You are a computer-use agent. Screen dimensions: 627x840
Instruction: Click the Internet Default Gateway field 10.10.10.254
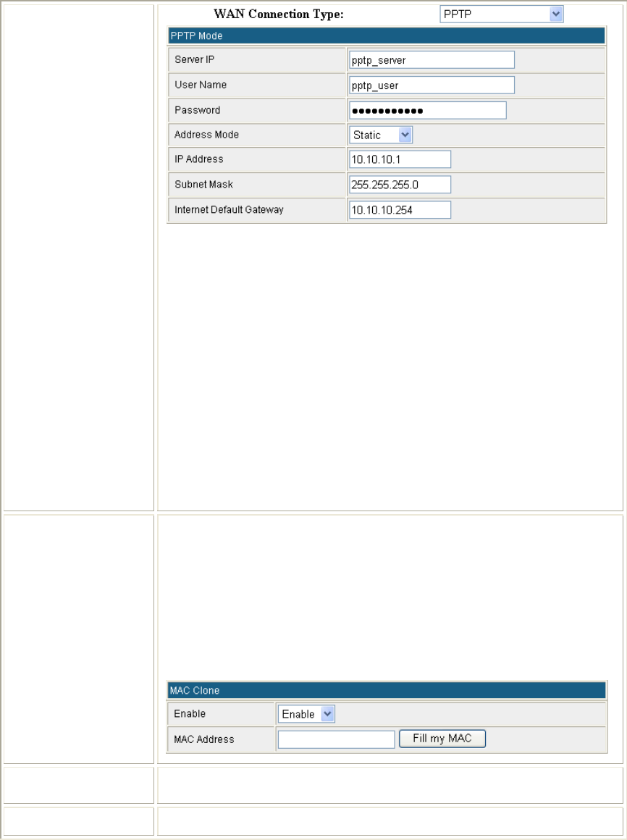pyautogui.click(x=400, y=209)
